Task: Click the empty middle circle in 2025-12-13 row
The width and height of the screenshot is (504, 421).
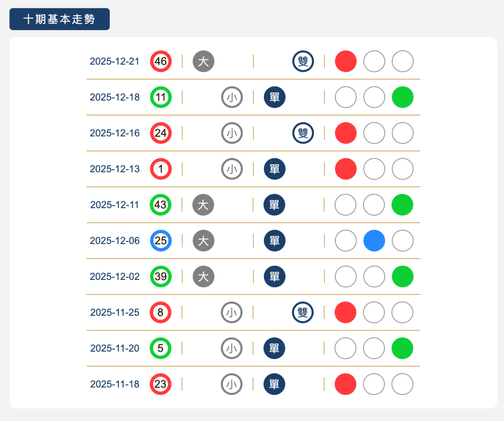Action: [x=374, y=169]
